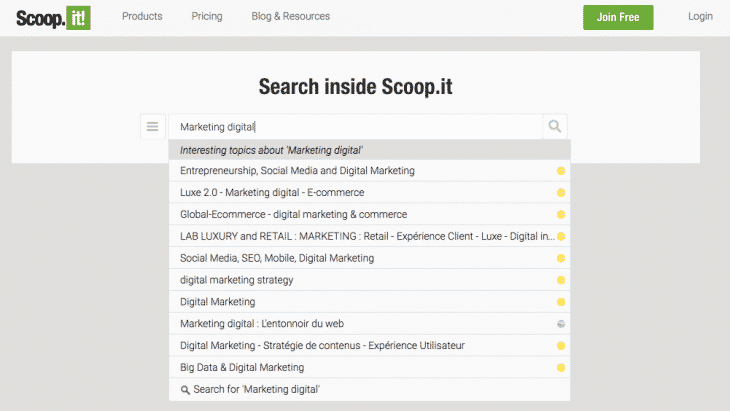Open the Products menu

(142, 17)
